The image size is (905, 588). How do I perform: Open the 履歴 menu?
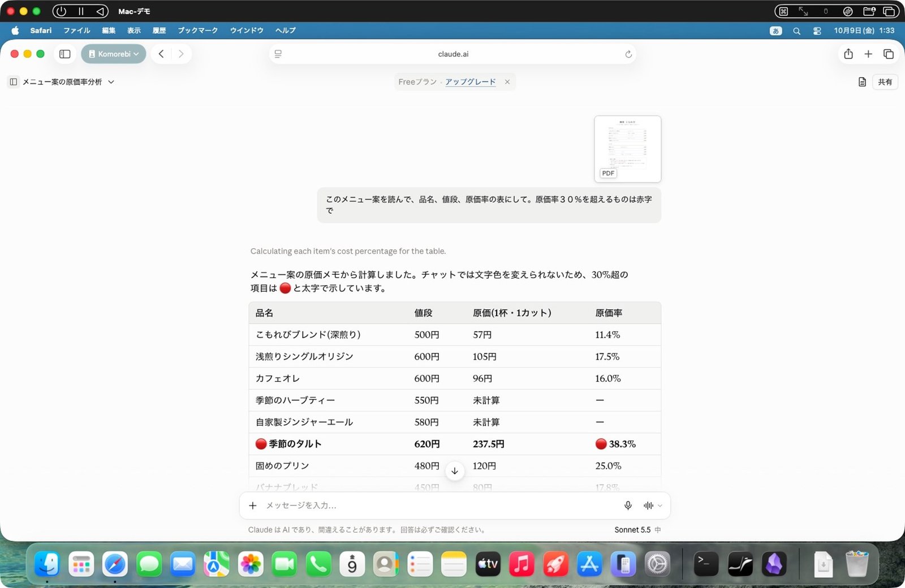[160, 31]
